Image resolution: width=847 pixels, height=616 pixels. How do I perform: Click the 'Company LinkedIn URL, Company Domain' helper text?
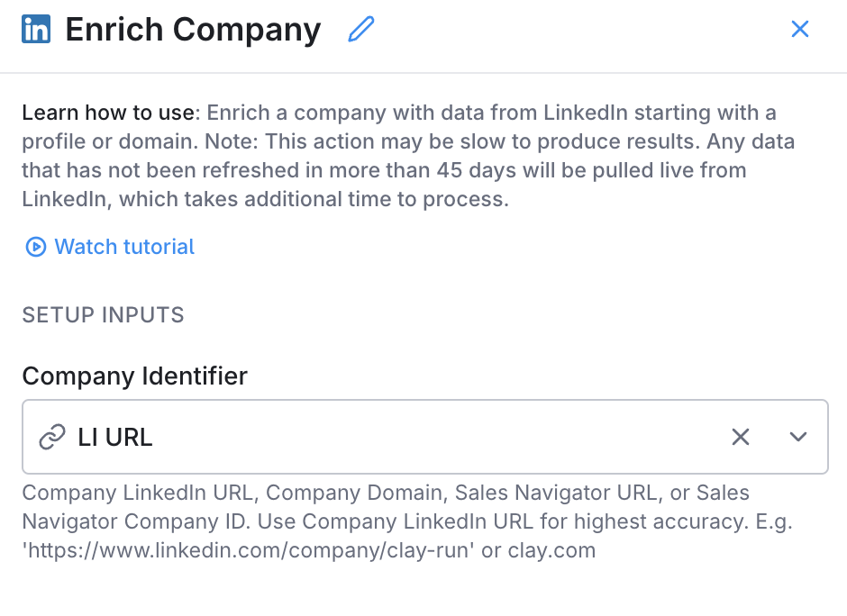(x=234, y=493)
